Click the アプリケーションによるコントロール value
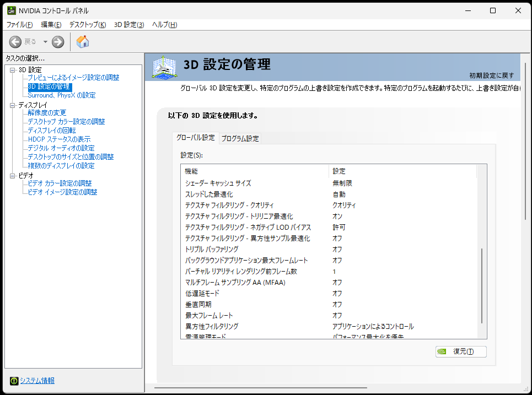 point(373,327)
